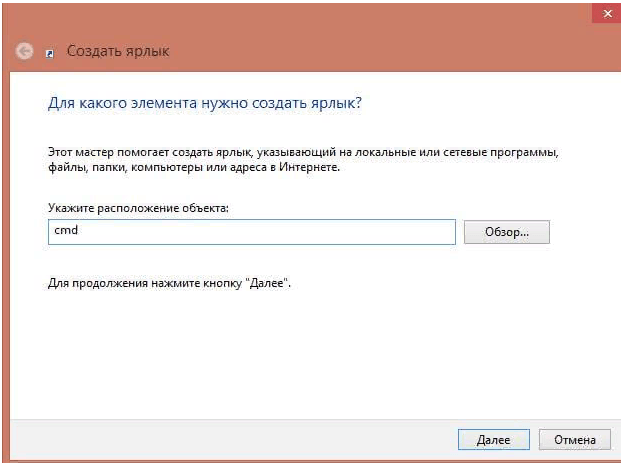Click the Этот мастер помогает description text
Viewport: 624px width, 465px height.
(303, 159)
